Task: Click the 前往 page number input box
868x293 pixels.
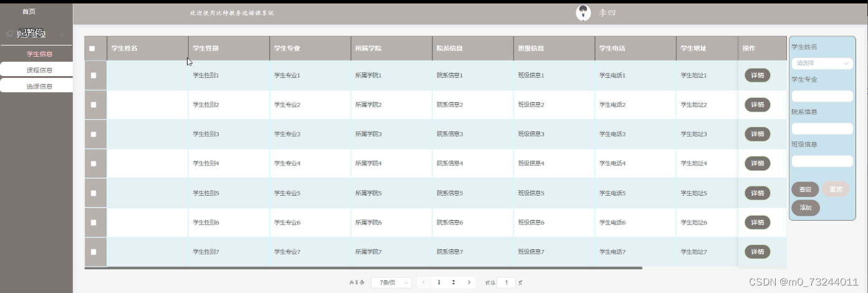Action: [507, 282]
